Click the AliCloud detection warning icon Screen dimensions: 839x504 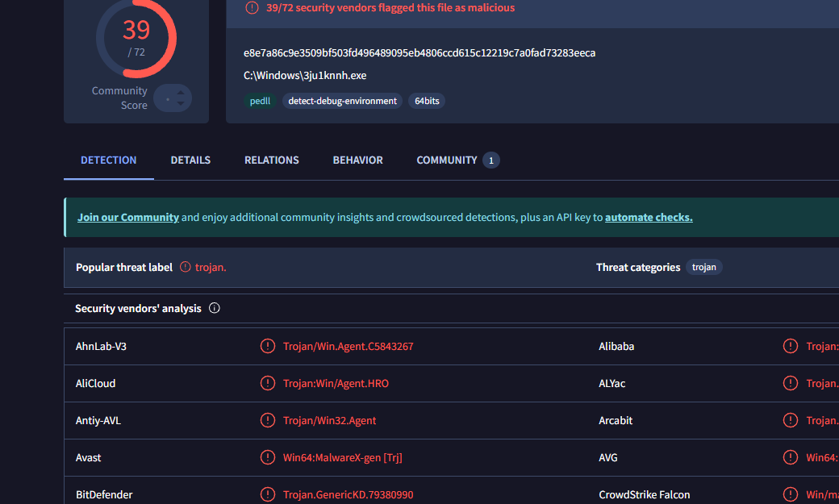pos(268,383)
